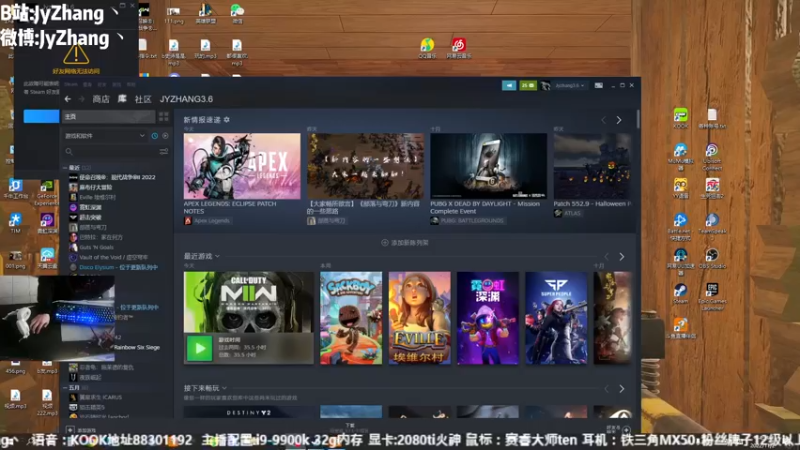This screenshot has height=450, width=800.
Task: Advance recent games shelf with right arrow
Action: pyautogui.click(x=621, y=257)
